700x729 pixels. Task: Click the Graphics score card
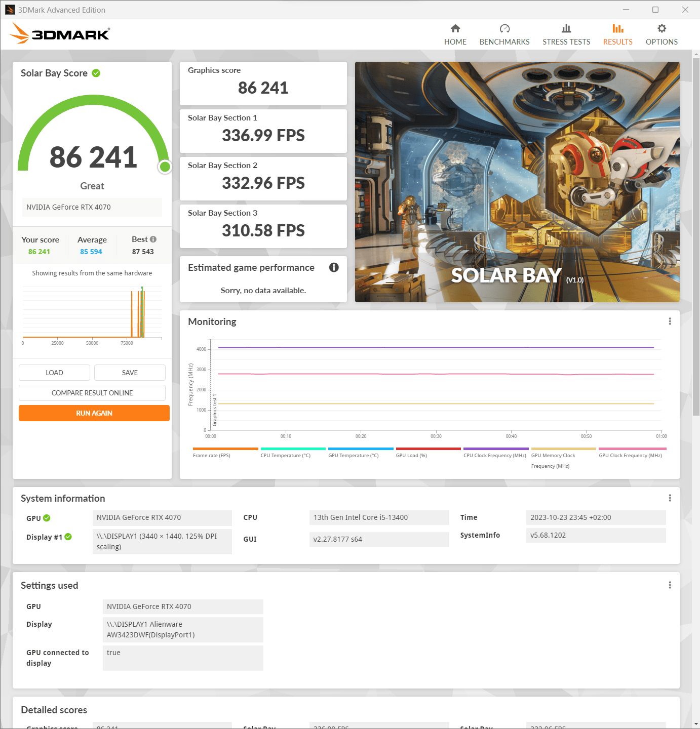pos(263,84)
